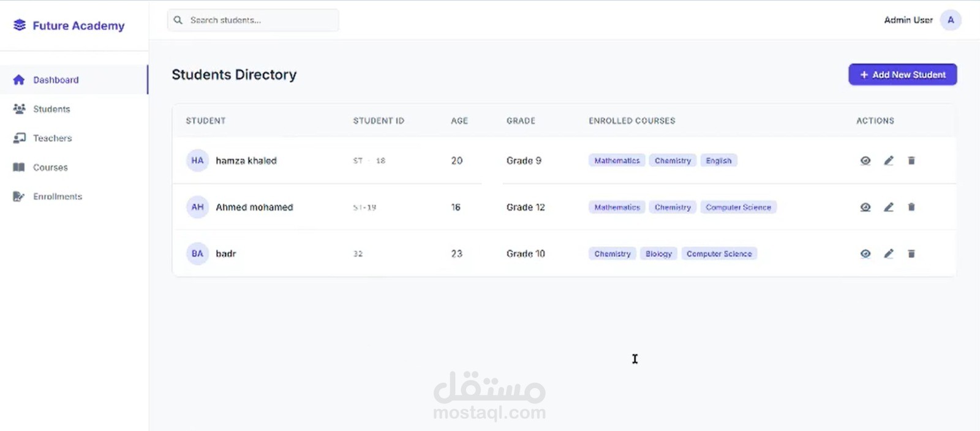Click the Grade 10 cell
Viewport: 980px width, 431px height.
coord(526,253)
